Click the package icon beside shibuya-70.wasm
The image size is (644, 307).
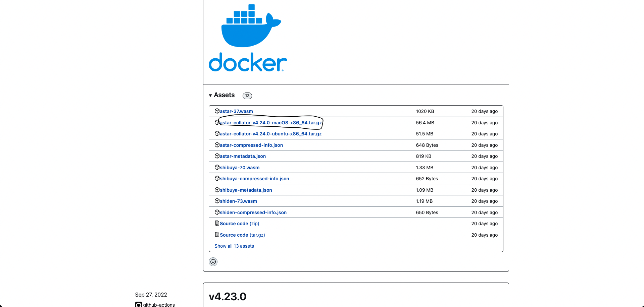coord(217,167)
